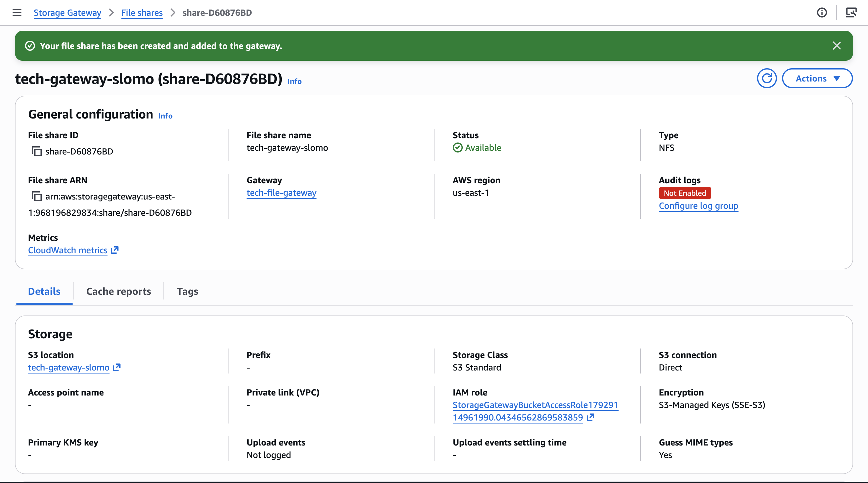Open Info link beside General configuration
This screenshot has height=483, width=868.
[x=165, y=115]
